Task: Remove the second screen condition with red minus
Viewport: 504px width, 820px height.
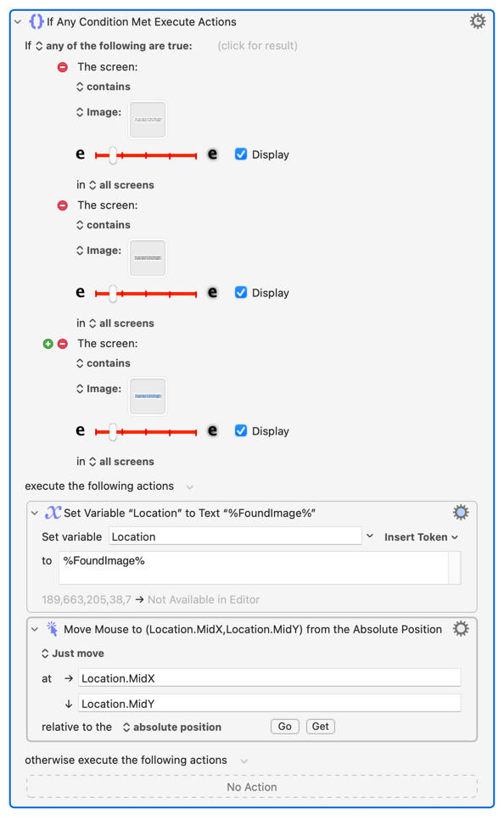Action: click(63, 205)
